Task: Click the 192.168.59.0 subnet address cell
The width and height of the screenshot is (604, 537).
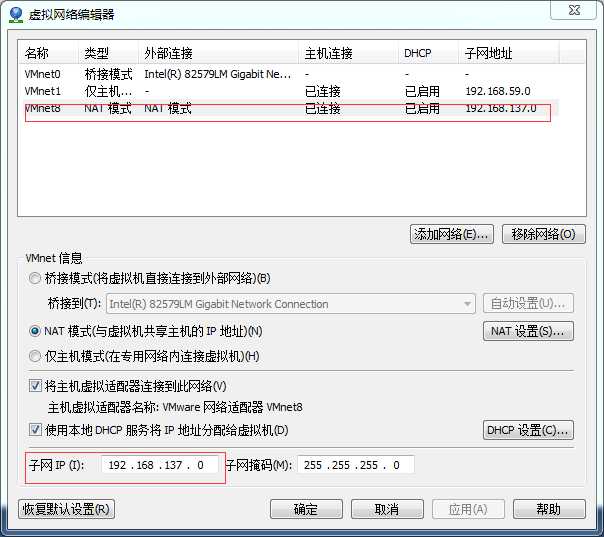Action: [498, 91]
